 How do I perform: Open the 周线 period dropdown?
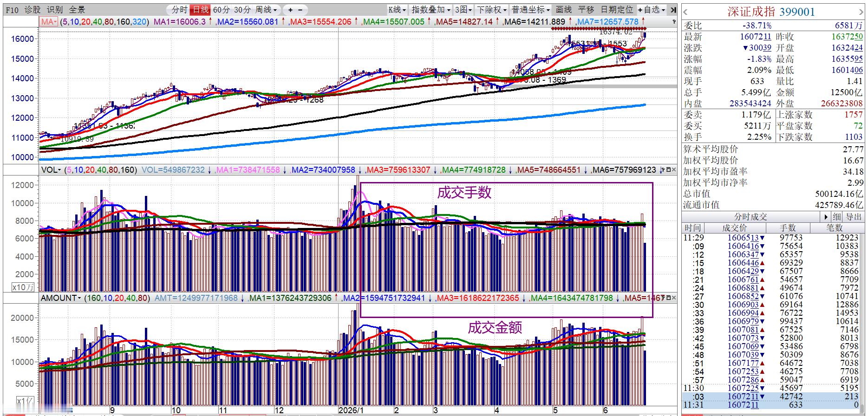point(266,9)
